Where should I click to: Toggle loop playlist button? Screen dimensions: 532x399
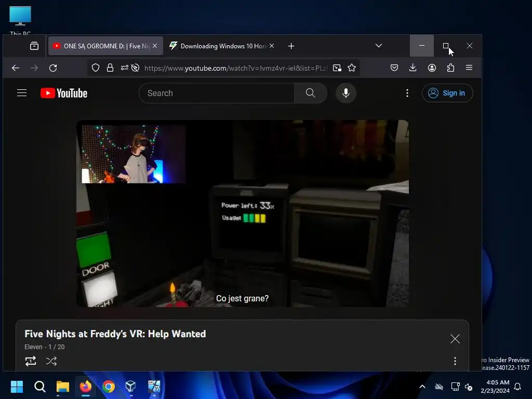pyautogui.click(x=31, y=361)
